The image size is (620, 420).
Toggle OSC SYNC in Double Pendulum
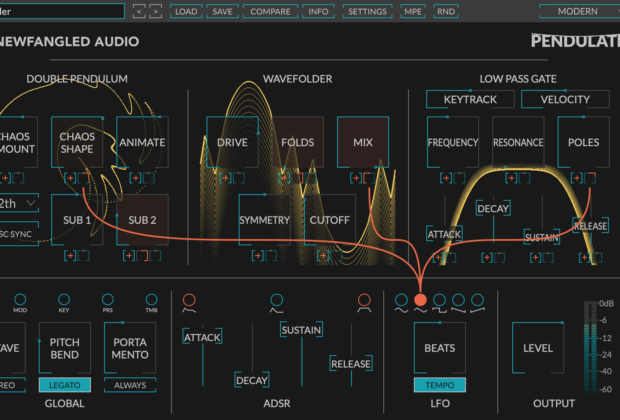pyautogui.click(x=18, y=234)
